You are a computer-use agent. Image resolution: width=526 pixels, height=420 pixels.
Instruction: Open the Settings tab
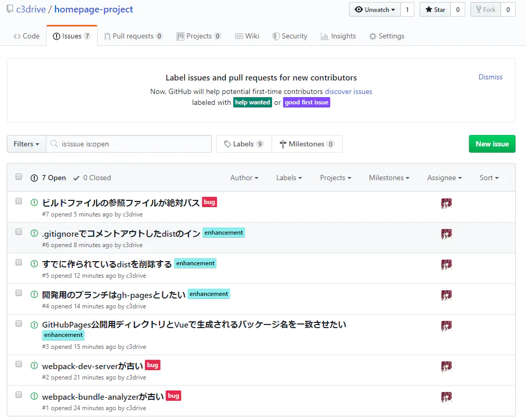coord(387,36)
